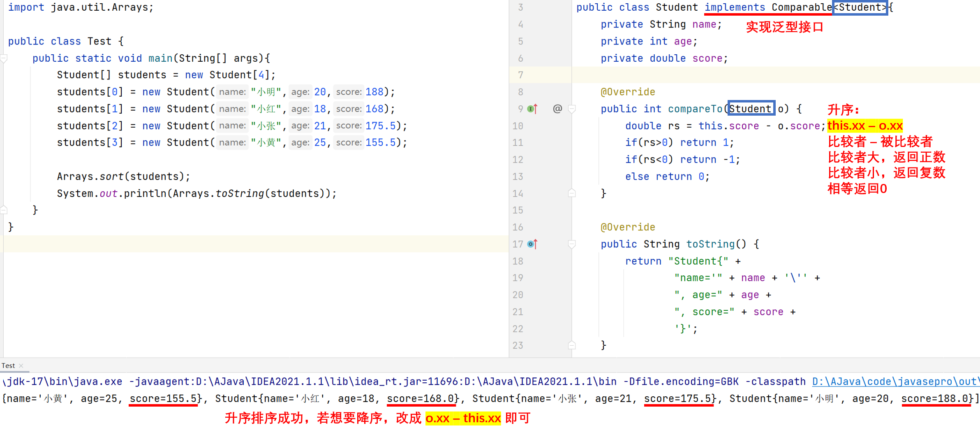Click the 'import java.util.Arrays;' statement
The height and width of the screenshot is (428, 980).
[81, 7]
